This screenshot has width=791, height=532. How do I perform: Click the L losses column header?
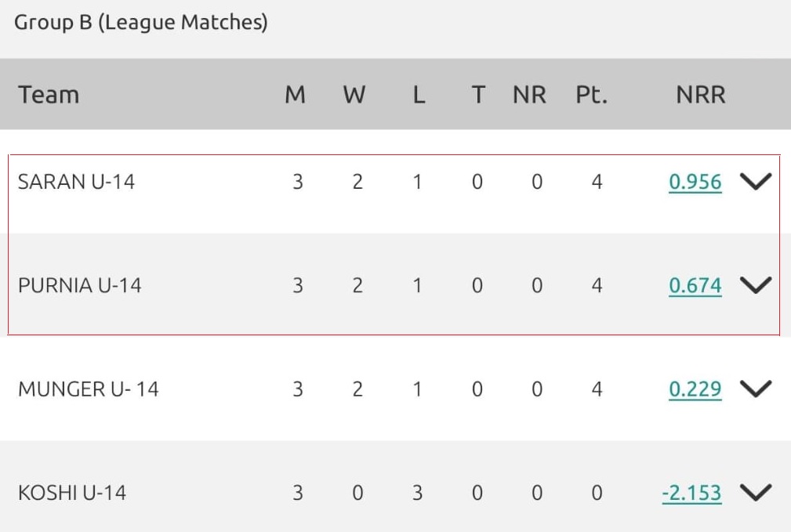pyautogui.click(x=419, y=95)
